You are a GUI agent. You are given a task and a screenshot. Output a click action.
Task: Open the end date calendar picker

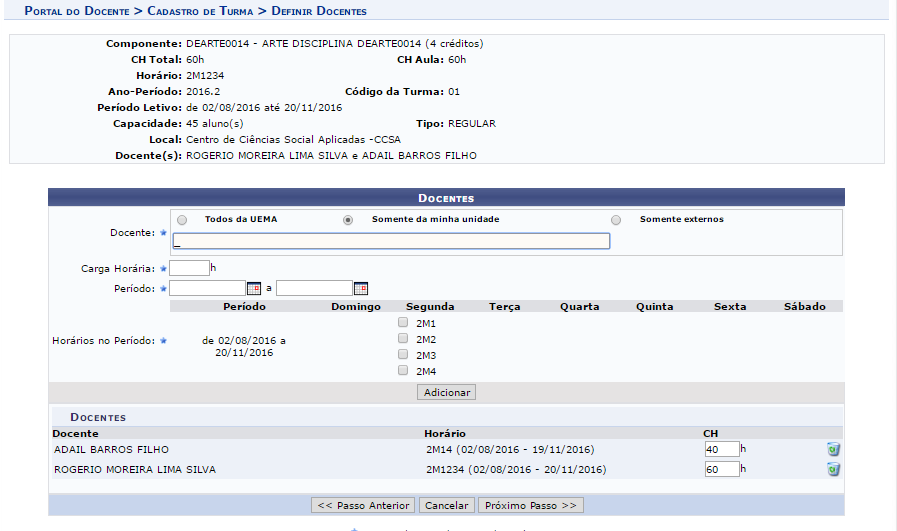(361, 288)
